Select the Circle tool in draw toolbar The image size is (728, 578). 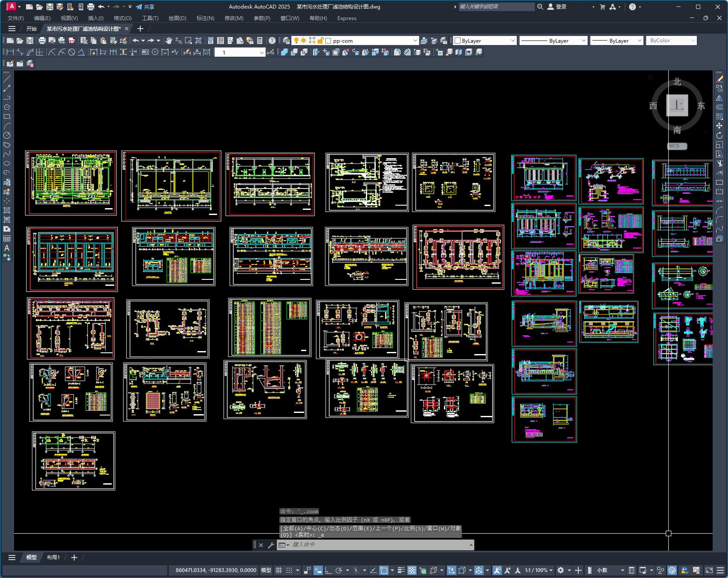(x=7, y=135)
